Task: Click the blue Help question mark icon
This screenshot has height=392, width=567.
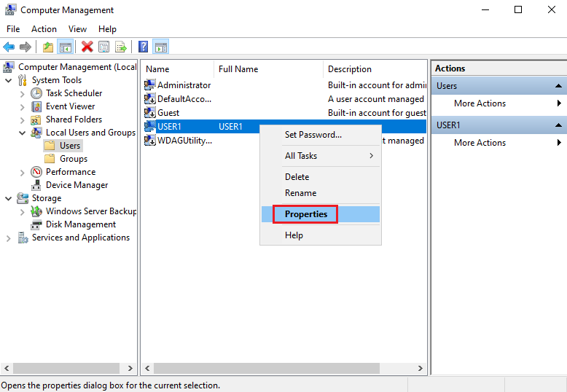Action: (x=144, y=47)
